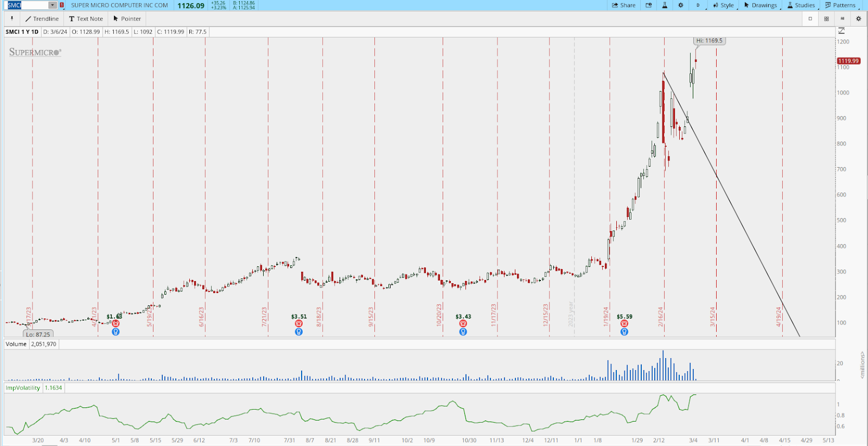Click the 7/21/23 expiration date marker
The image size is (868, 446).
click(x=265, y=317)
